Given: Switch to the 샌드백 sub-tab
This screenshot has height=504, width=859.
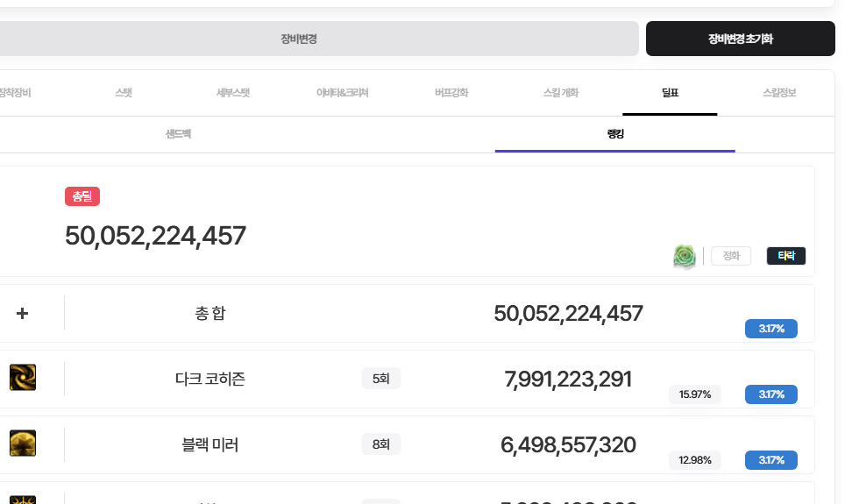Looking at the screenshot, I should 179,134.
